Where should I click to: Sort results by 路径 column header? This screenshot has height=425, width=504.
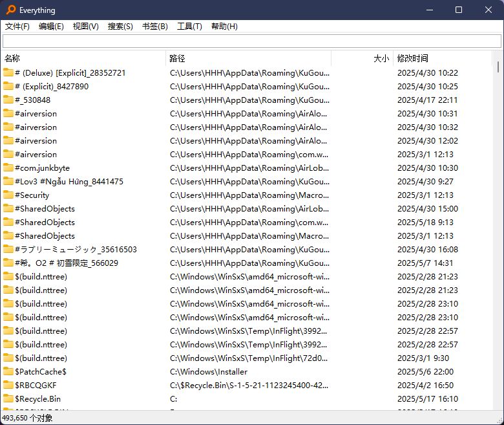click(x=249, y=58)
